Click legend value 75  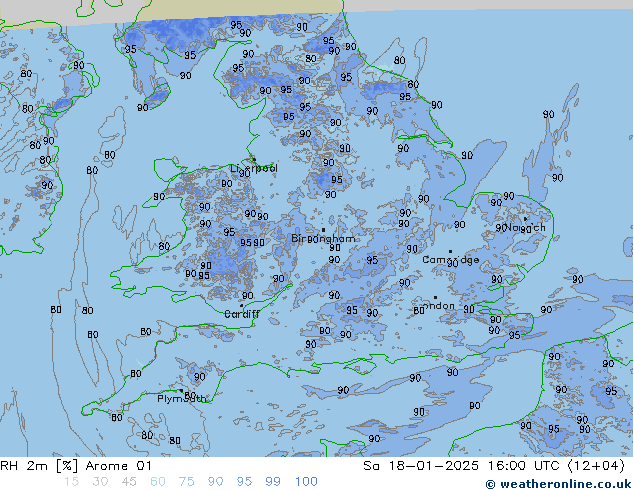point(186,482)
